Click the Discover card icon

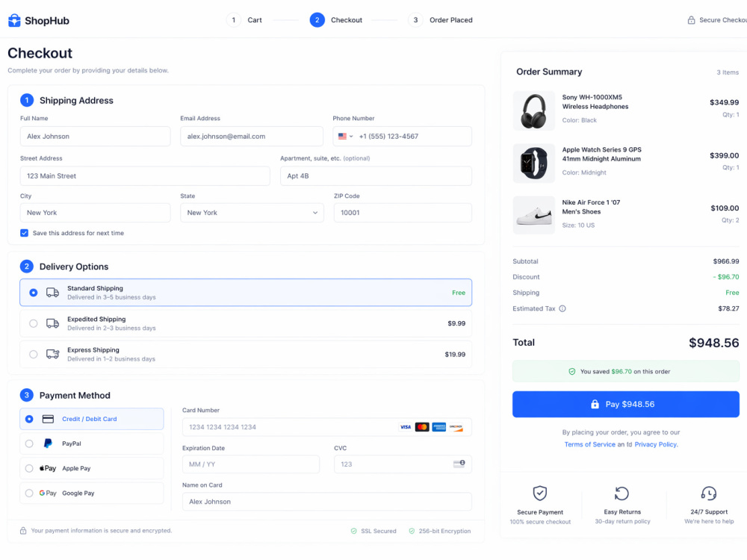(x=456, y=427)
